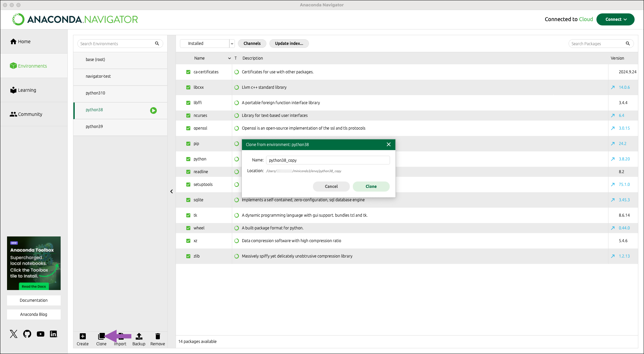Click the Remove environment trash icon
Screen dimensions: 644x354
158,336
